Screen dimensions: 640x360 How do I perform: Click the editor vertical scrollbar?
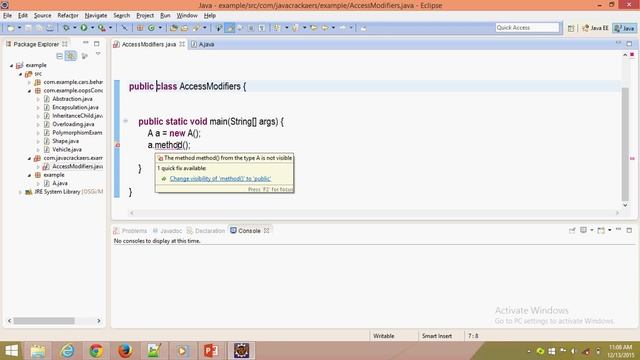click(x=625, y=144)
